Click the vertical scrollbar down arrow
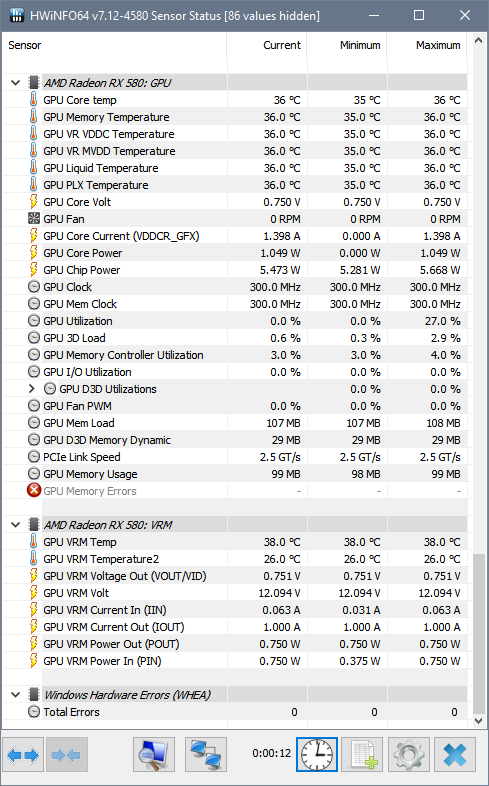 pos(479,721)
